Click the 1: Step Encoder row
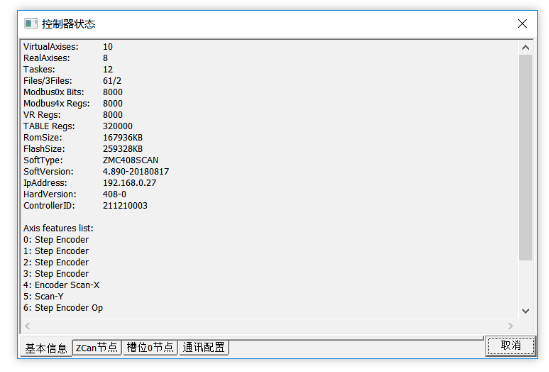Screen dimensions: 549x372 coord(56,251)
